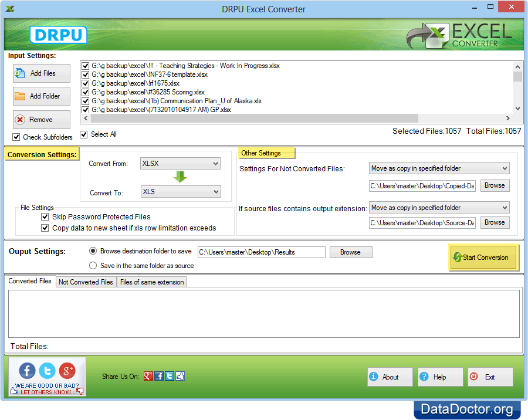Switch to Not Converted Files tab
This screenshot has height=420, width=528.
click(86, 282)
